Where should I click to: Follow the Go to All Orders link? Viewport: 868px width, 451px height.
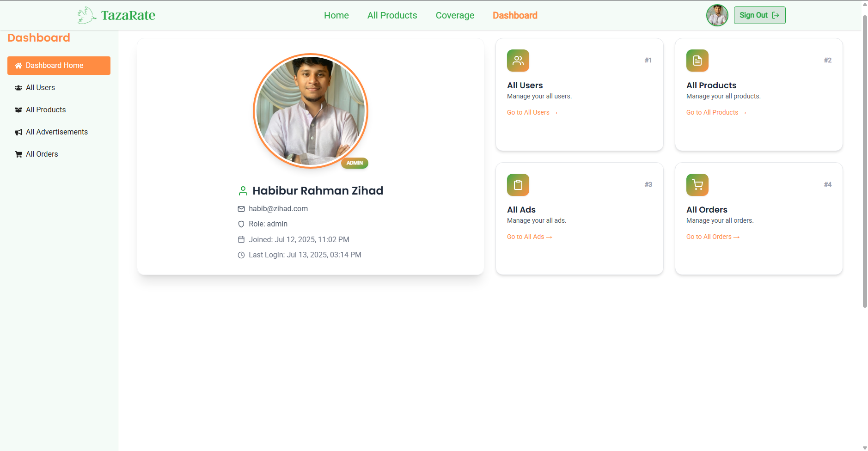point(713,237)
